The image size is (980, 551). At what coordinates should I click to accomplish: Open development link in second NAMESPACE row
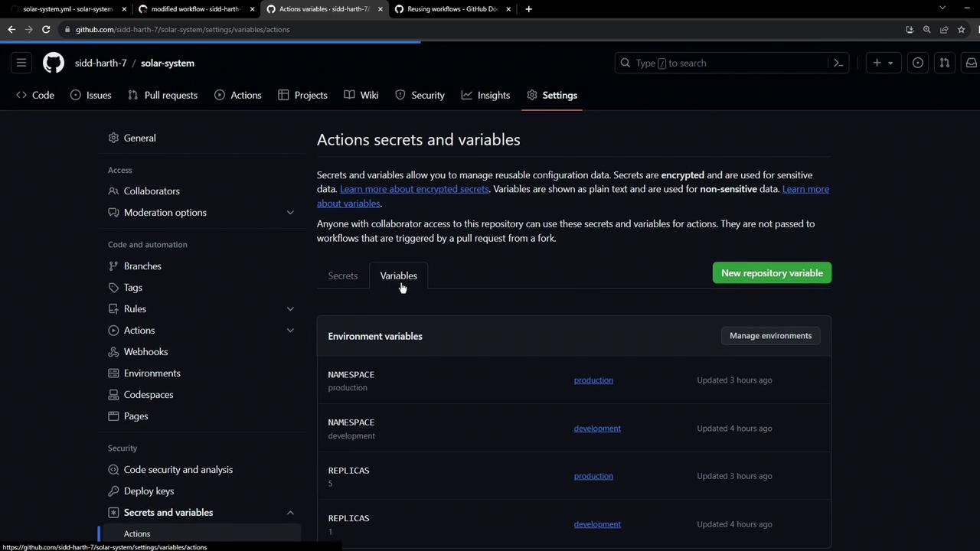pos(597,429)
